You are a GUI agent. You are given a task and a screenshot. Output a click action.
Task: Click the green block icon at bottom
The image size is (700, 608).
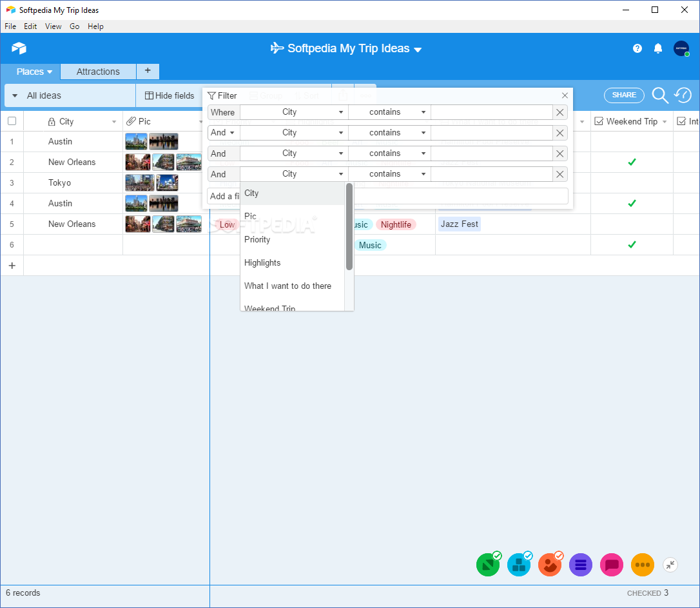click(489, 565)
